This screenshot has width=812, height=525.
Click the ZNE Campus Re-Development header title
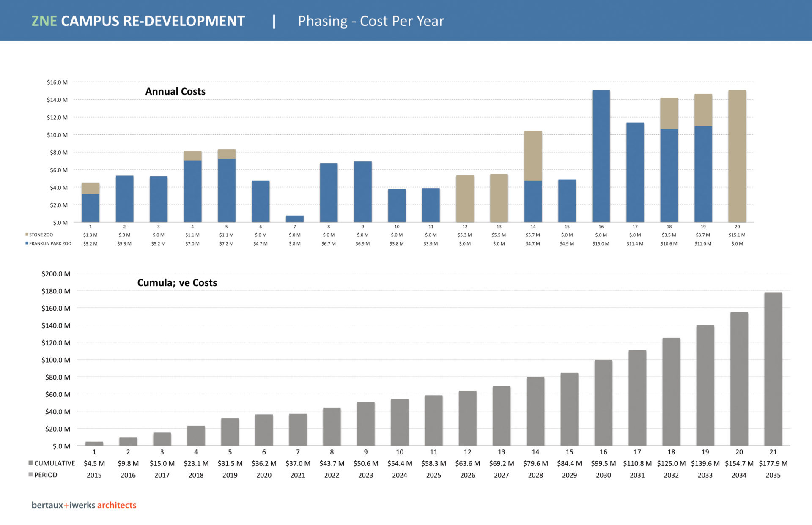point(138,21)
